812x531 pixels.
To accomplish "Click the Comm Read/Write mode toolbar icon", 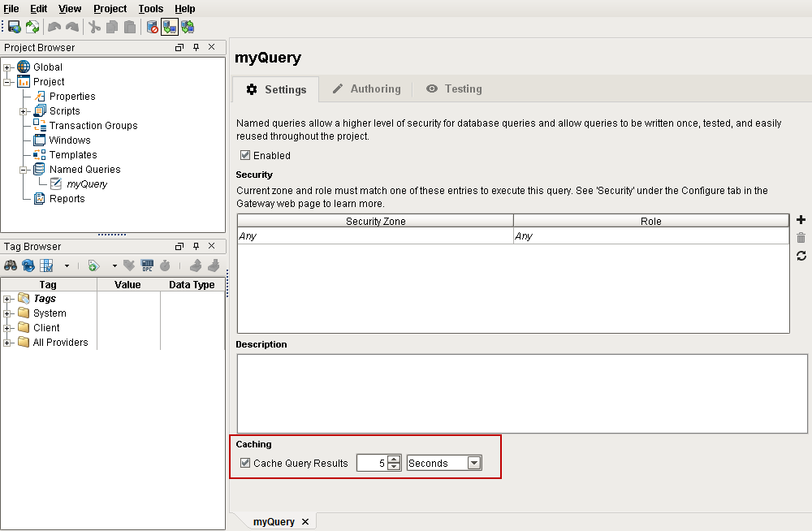I will 188,27.
